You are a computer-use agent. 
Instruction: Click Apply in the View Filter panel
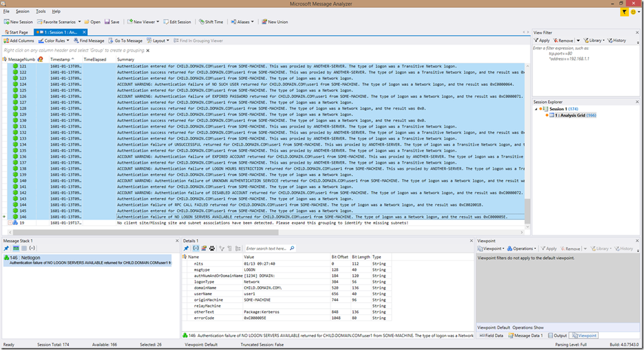tap(542, 41)
